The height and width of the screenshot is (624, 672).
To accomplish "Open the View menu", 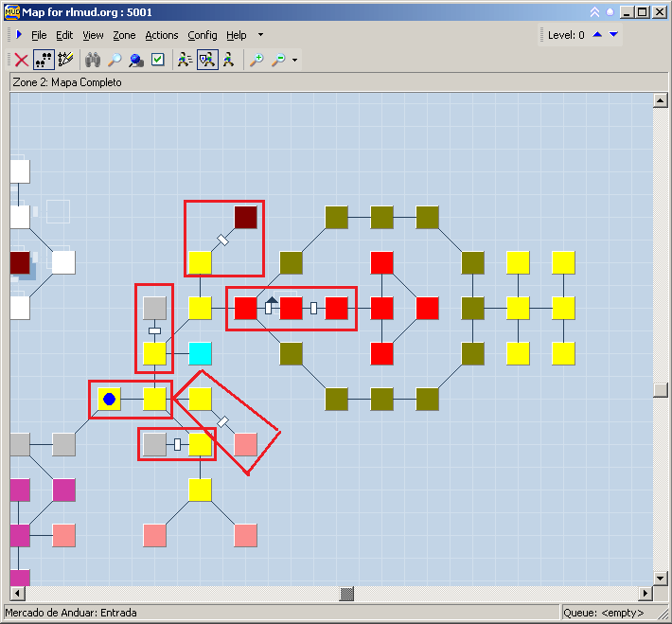I will click(93, 35).
